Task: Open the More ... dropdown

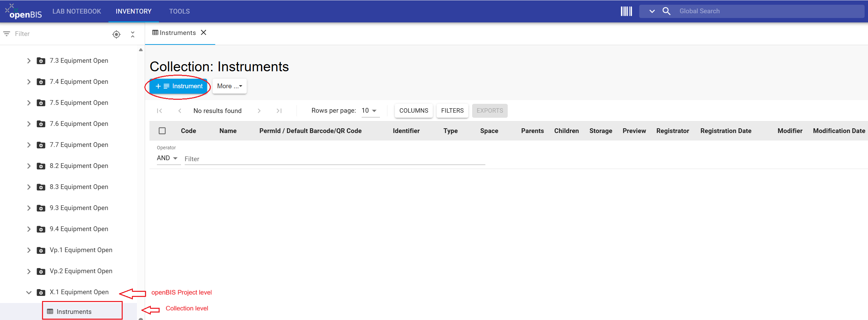Action: (x=229, y=86)
